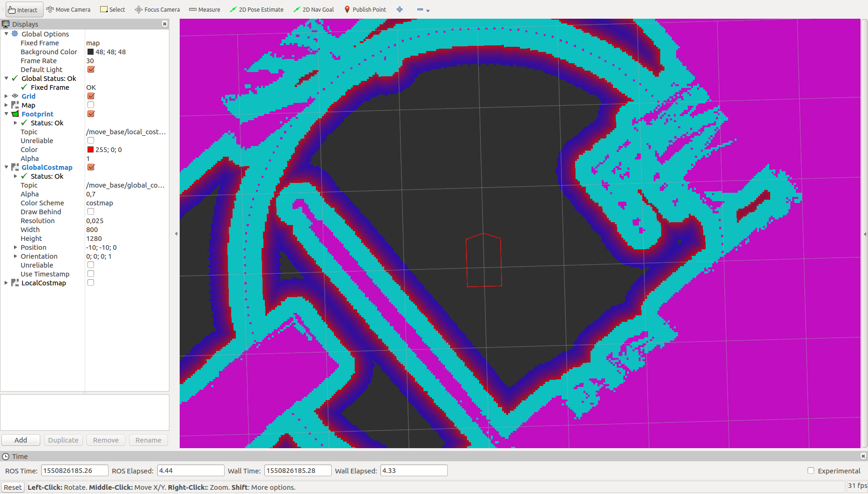Enable the Map display checkbox
Image resolution: width=868 pixels, height=494 pixels.
pos(91,105)
